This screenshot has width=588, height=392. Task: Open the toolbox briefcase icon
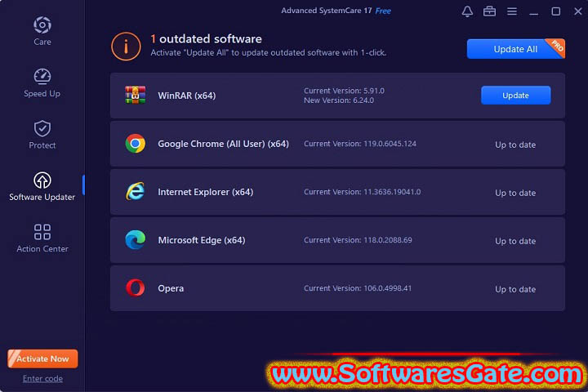(x=489, y=11)
